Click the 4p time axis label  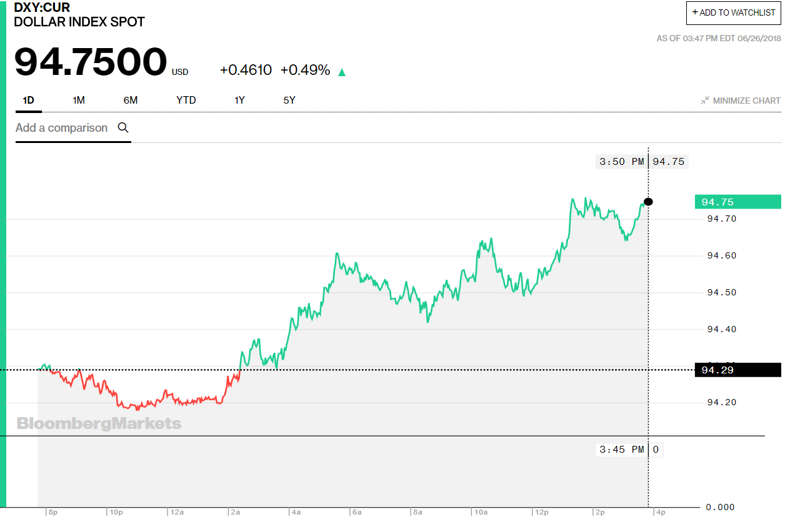[x=661, y=511]
